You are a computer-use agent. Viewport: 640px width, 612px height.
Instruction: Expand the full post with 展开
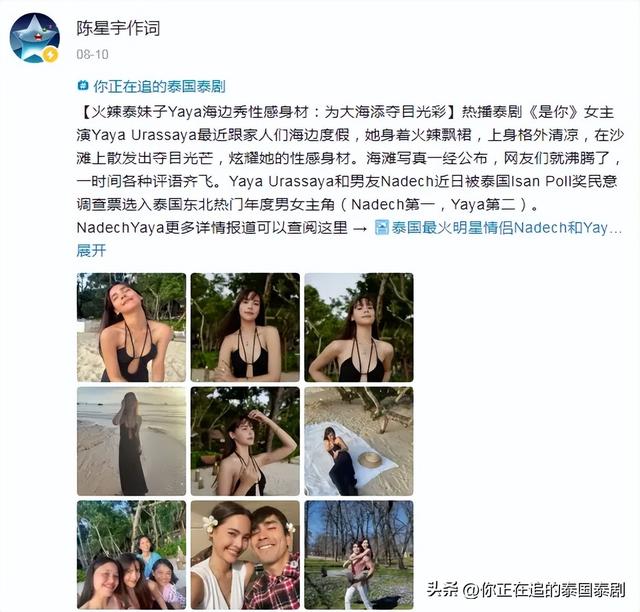91,250
